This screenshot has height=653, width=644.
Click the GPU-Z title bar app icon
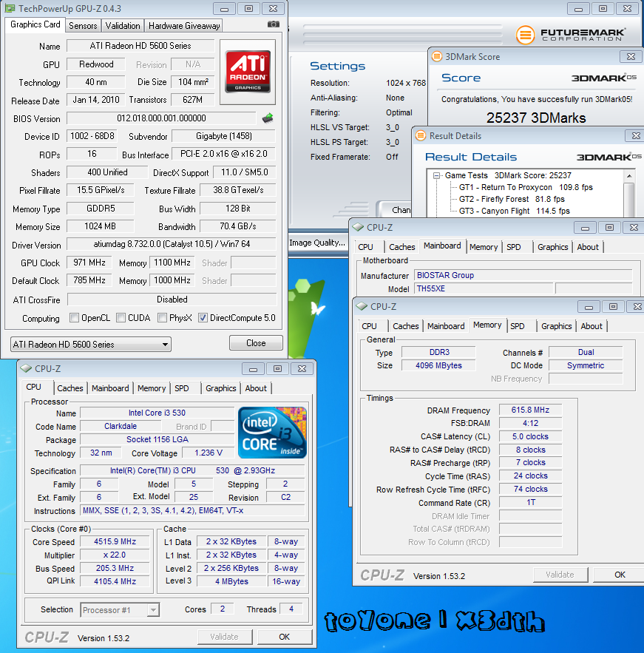(x=10, y=8)
